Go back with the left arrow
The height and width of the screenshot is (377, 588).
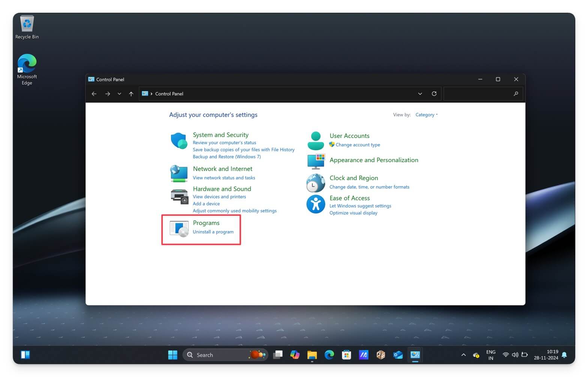(94, 94)
